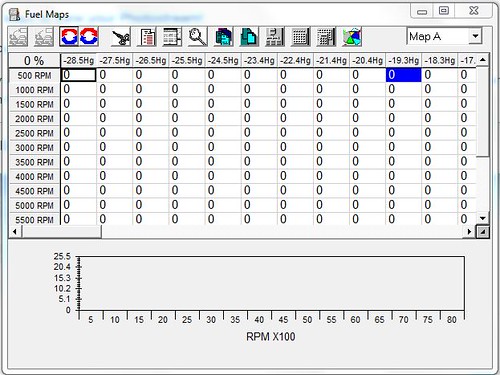Click the table form icon next to magnifier
Image resolution: width=500 pixels, height=375 pixels.
click(172, 37)
